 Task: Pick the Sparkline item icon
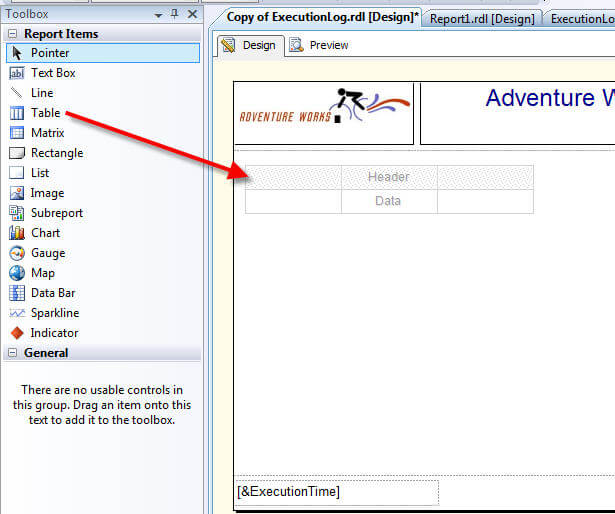pos(16,313)
